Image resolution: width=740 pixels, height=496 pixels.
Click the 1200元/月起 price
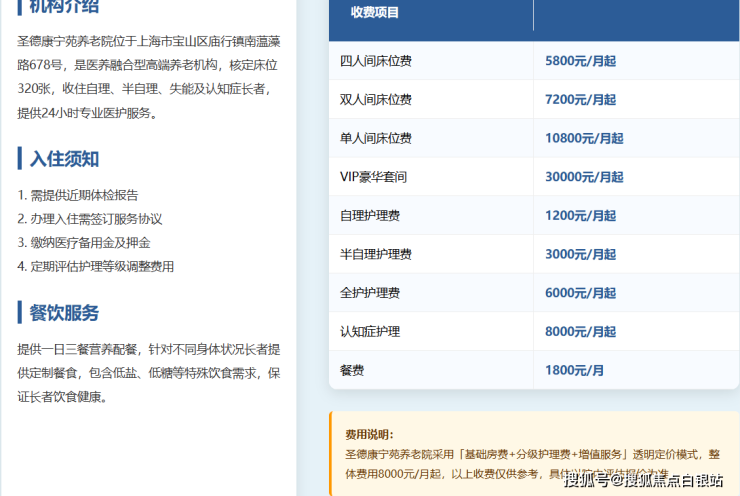[x=580, y=216]
